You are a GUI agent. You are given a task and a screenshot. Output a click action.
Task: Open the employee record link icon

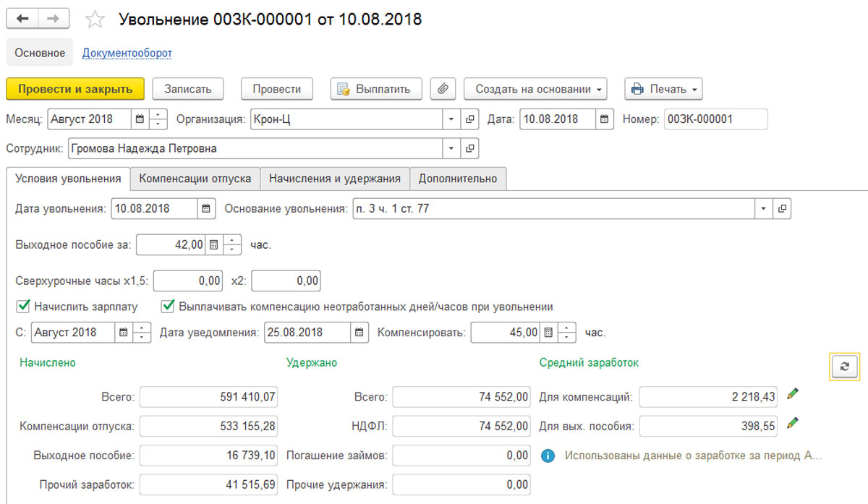(470, 149)
